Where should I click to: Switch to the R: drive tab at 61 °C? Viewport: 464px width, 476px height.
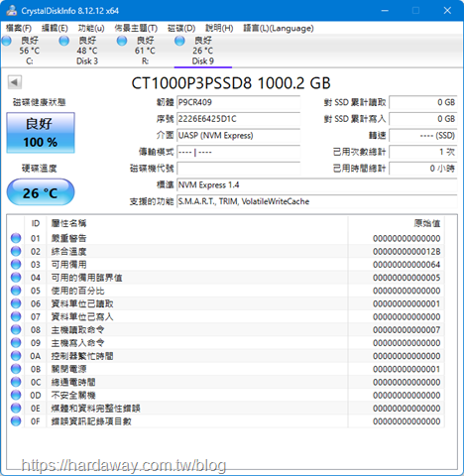[145, 51]
